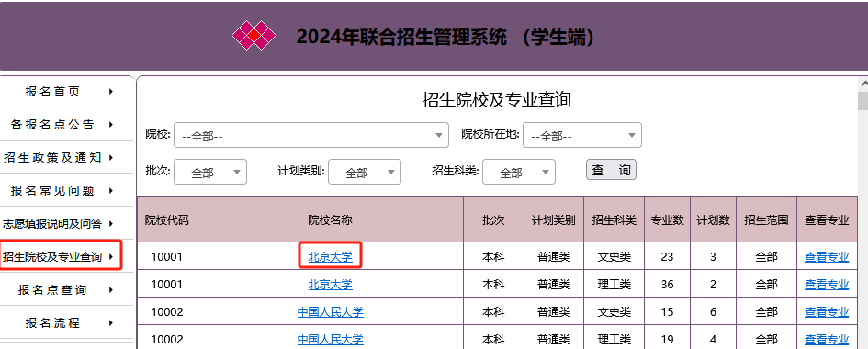Click the 招生科类 column header

tap(614, 220)
